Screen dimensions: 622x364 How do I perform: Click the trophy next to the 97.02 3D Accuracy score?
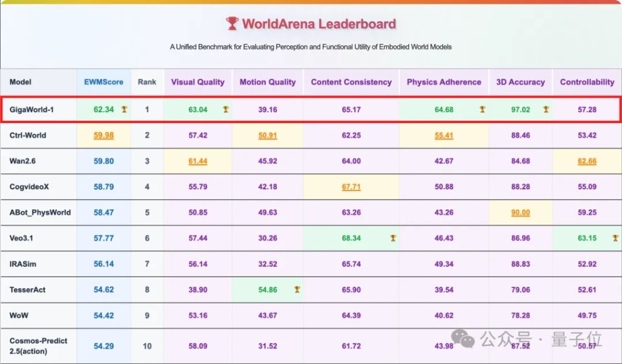pyautogui.click(x=545, y=110)
